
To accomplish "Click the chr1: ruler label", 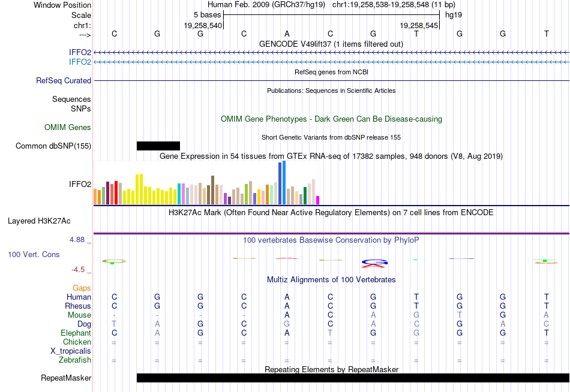I will 82,25.
